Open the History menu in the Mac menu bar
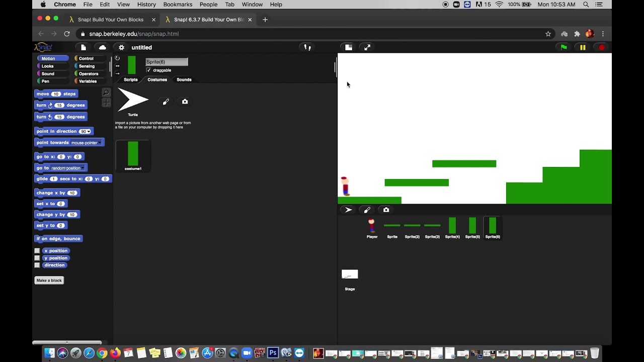Screen dimensions: 644x362 [x=146, y=5]
